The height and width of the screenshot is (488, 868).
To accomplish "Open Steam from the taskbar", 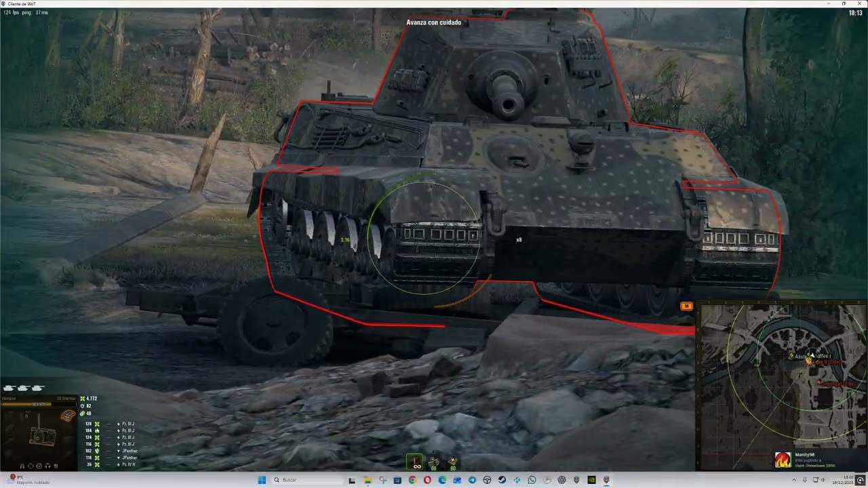I will coord(502,480).
